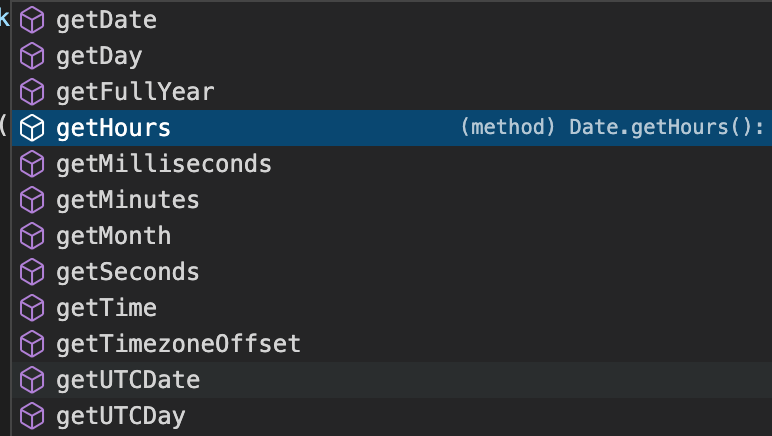Image resolution: width=772 pixels, height=436 pixels.
Task: Click the cube icon next to getUTCDay
Action: (32, 415)
